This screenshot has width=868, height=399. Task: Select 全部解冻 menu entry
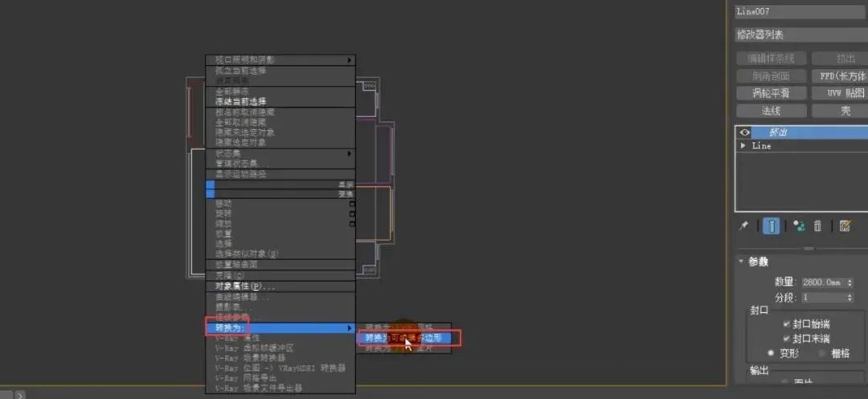[x=280, y=92]
